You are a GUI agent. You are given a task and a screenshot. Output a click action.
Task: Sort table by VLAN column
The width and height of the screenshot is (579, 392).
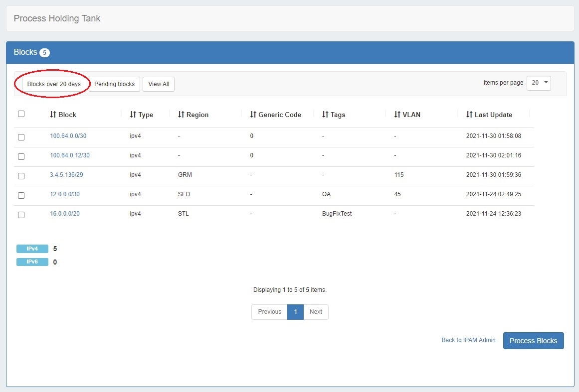(407, 115)
